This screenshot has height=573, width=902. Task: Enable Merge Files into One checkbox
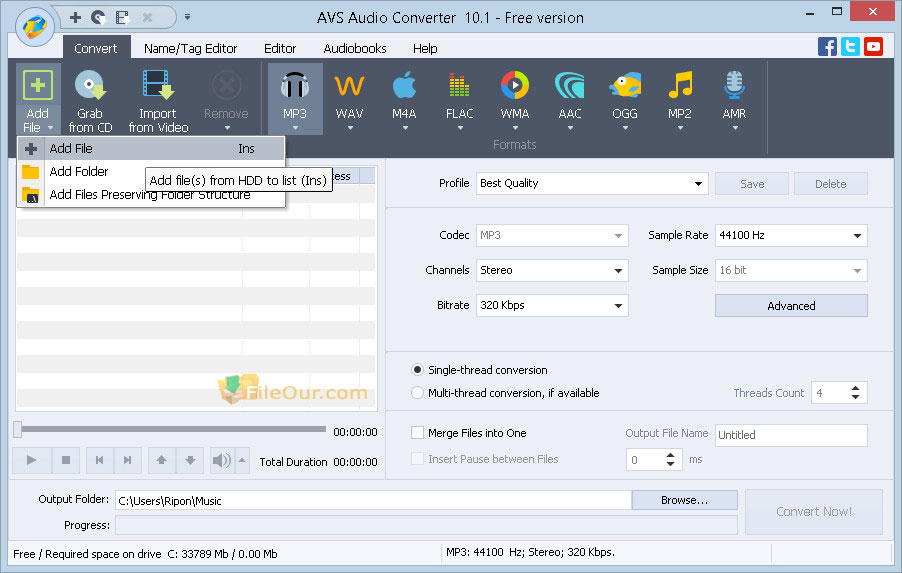tap(418, 433)
